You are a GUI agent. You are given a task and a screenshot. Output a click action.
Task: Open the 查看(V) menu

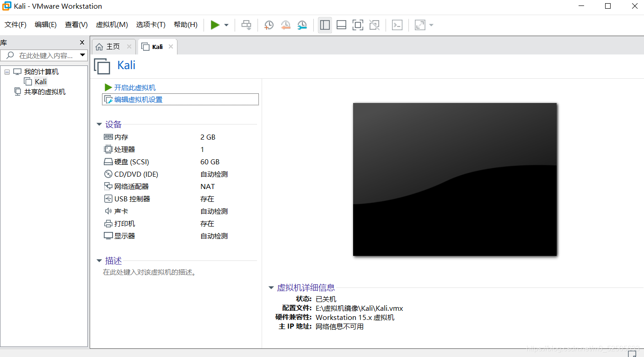pyautogui.click(x=76, y=25)
